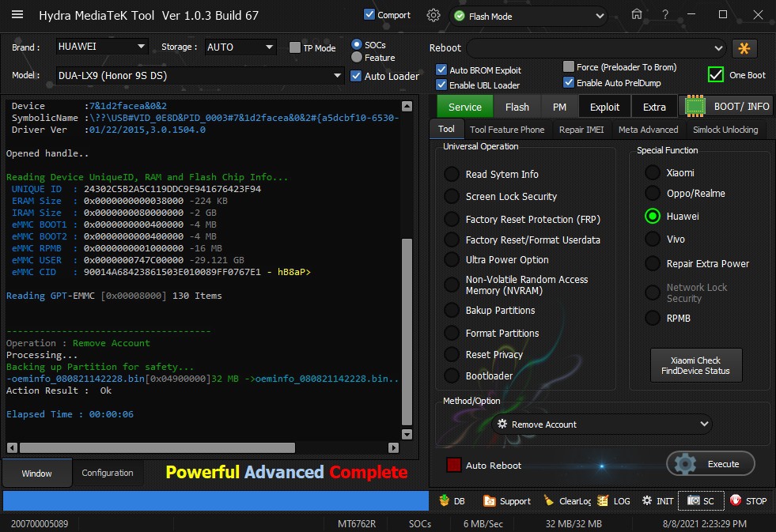Open the Remove Account method dropdown

(x=602, y=424)
